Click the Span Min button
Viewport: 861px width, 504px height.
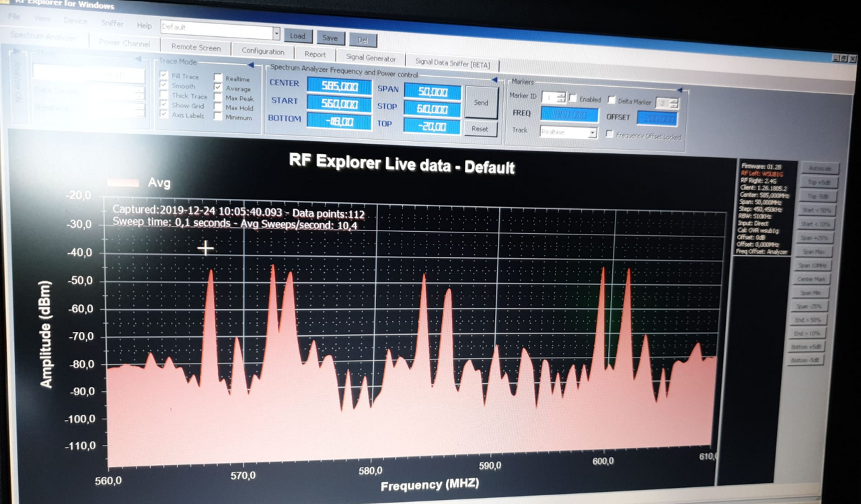coord(810,293)
